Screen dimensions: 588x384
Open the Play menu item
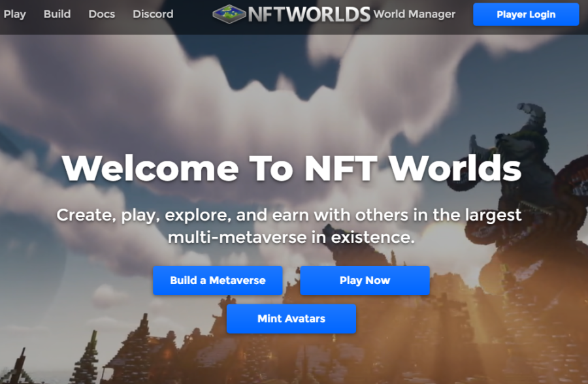[x=14, y=14]
